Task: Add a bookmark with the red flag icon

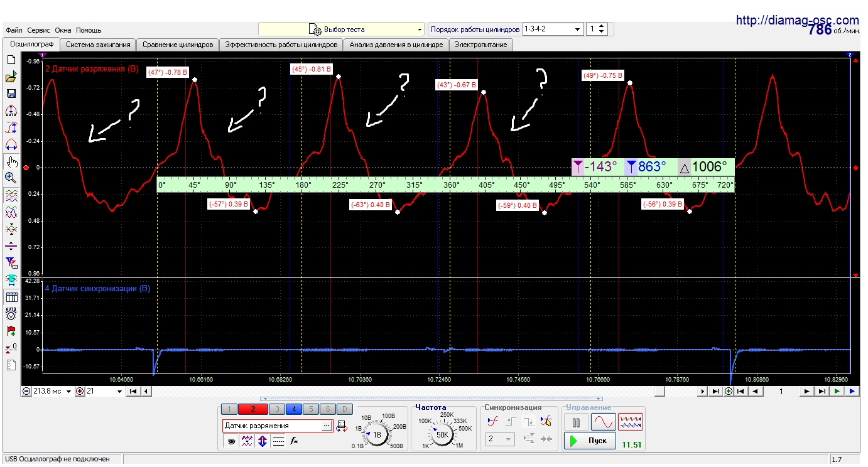Action: [11, 331]
